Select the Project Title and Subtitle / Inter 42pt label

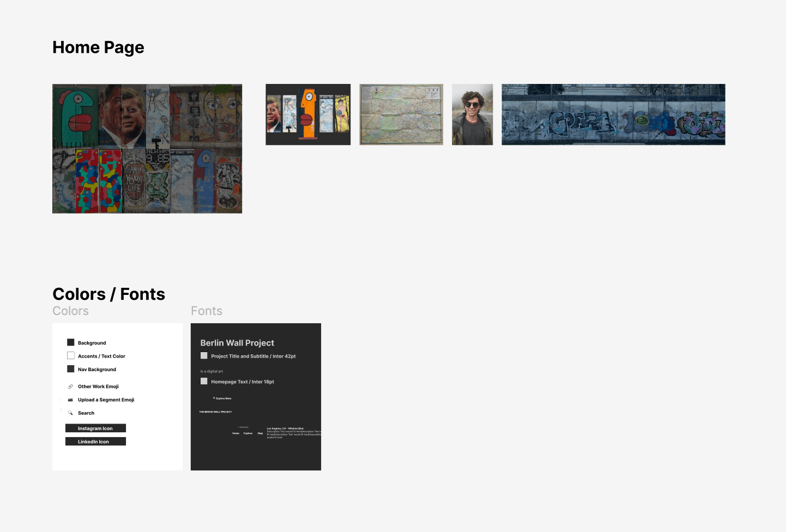(253, 356)
